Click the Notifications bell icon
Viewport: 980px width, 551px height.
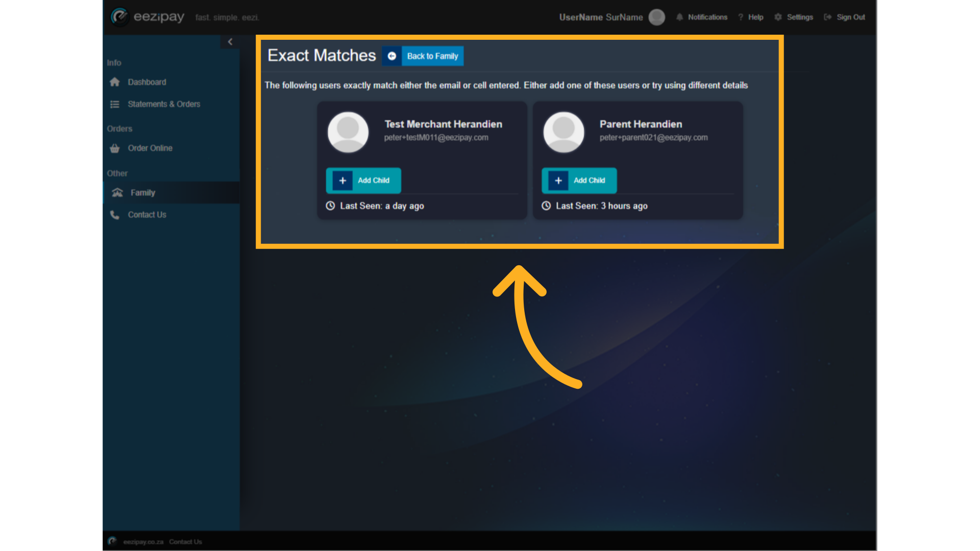coord(680,17)
